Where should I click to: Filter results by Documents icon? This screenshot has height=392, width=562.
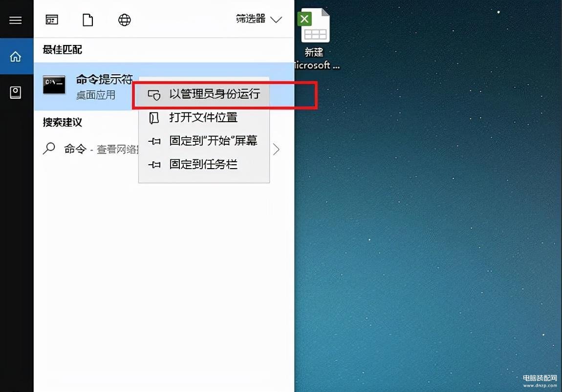coord(88,20)
